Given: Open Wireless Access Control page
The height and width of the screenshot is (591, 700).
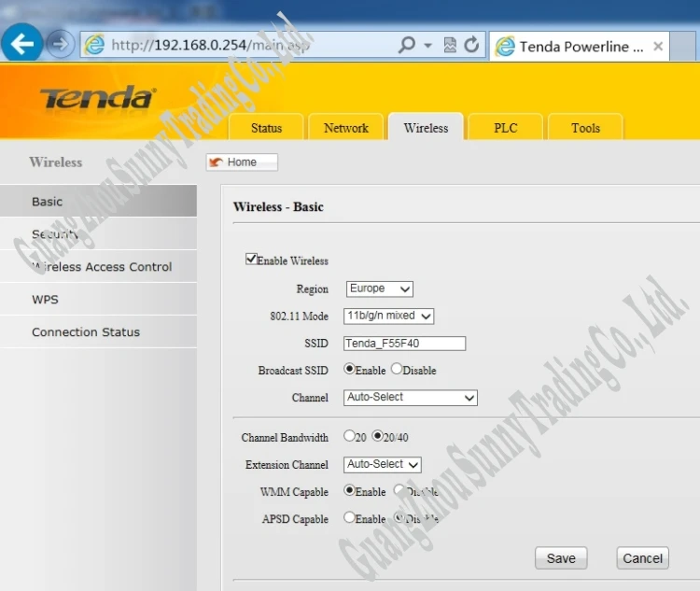Looking at the screenshot, I should [x=98, y=266].
